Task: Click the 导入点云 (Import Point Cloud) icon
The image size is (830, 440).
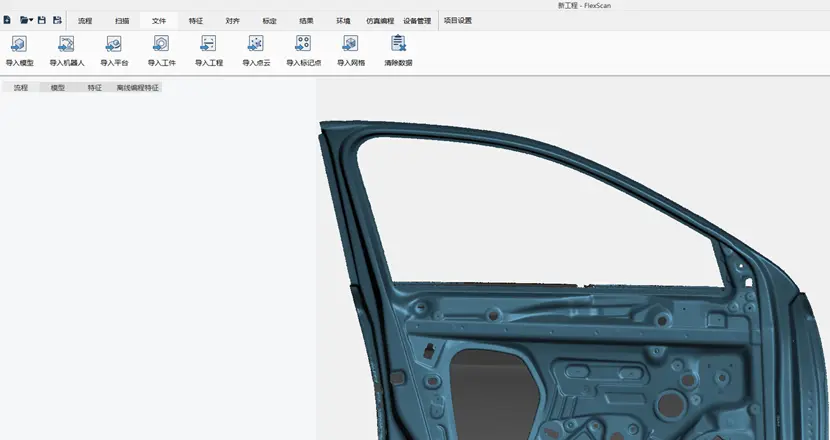Action: point(256,45)
